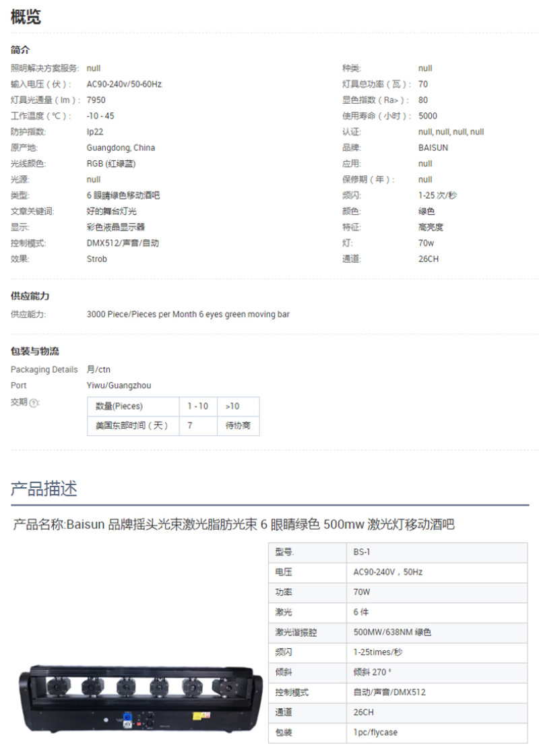Click the BAISUN brand value

(x=433, y=148)
